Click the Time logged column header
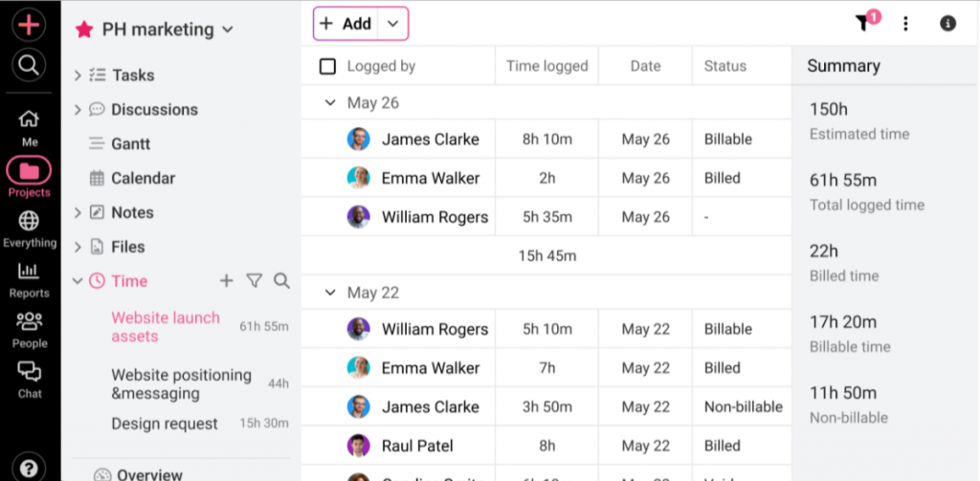 (546, 66)
